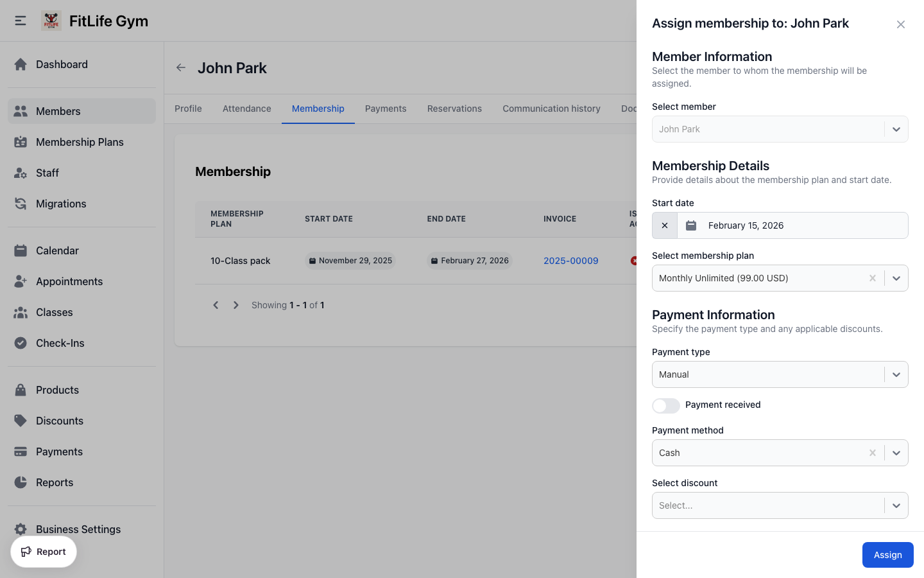This screenshot has height=578, width=924.
Task: Open Business Settings
Action: [78, 529]
